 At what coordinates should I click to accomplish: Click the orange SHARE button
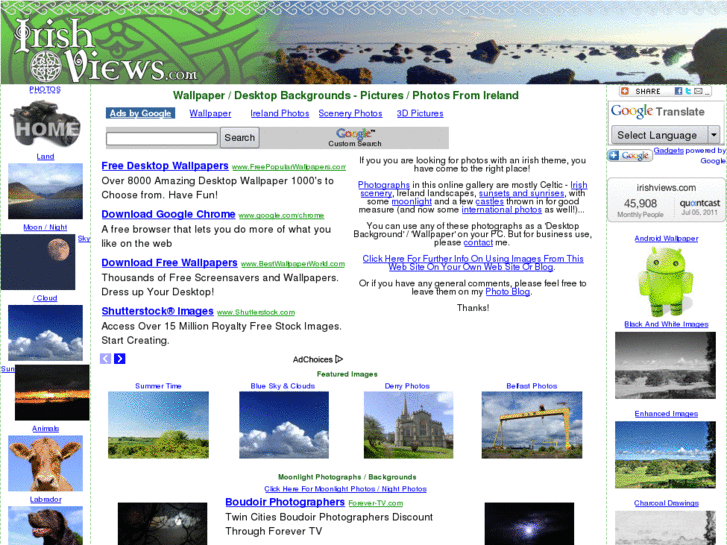pyautogui.click(x=642, y=91)
